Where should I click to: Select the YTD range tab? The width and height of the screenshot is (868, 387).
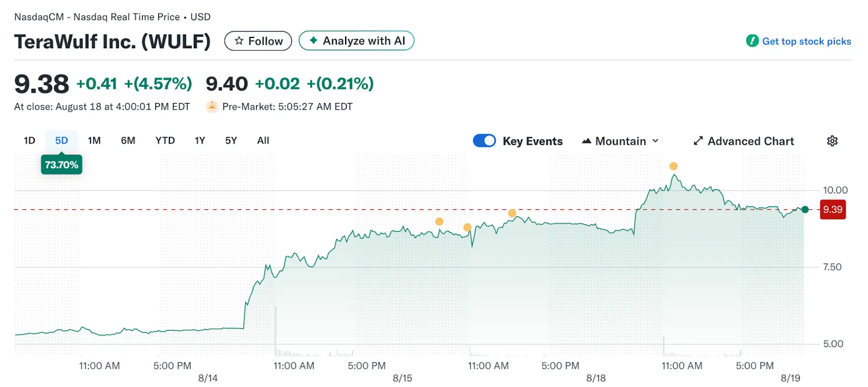point(165,141)
